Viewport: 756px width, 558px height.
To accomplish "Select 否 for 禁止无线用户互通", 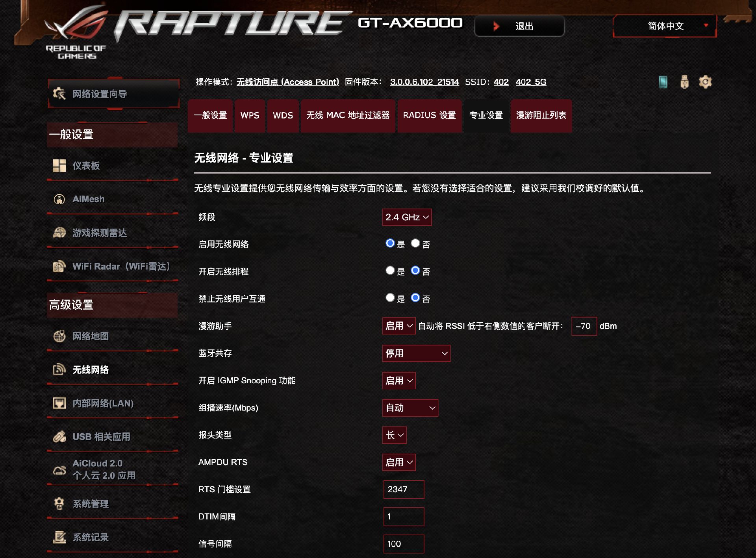I will pyautogui.click(x=415, y=297).
